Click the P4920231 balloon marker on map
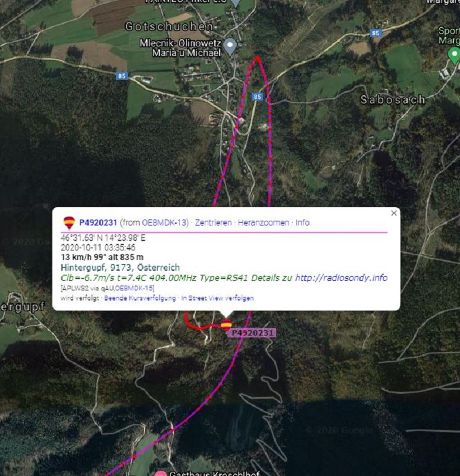Screen dimensions: 460x476 click(x=226, y=325)
